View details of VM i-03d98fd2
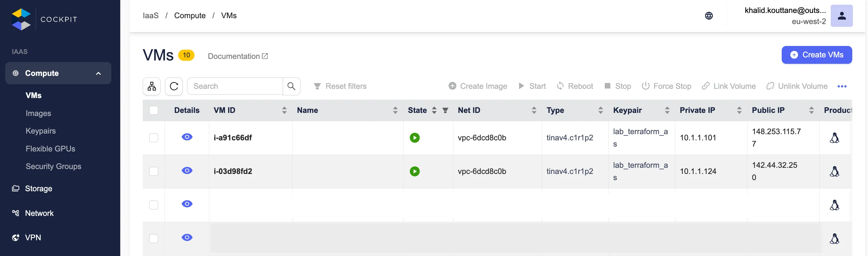Viewport: 868px width, 256px height. pos(187,171)
